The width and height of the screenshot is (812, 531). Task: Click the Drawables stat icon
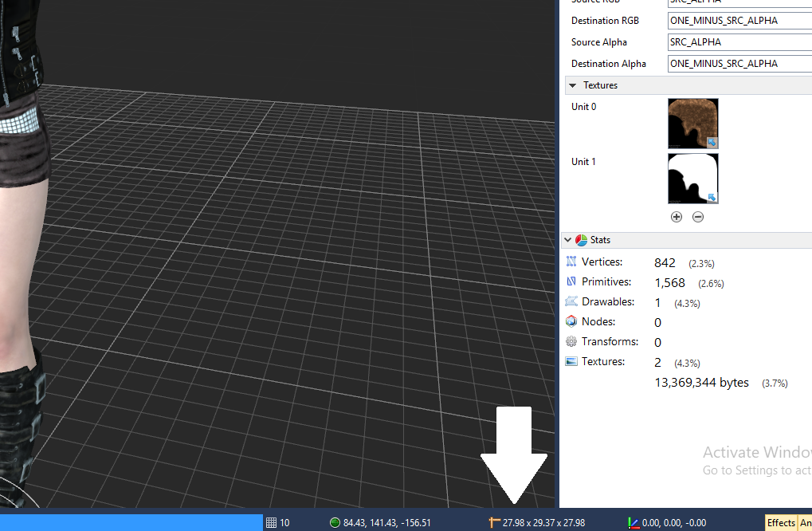click(571, 301)
